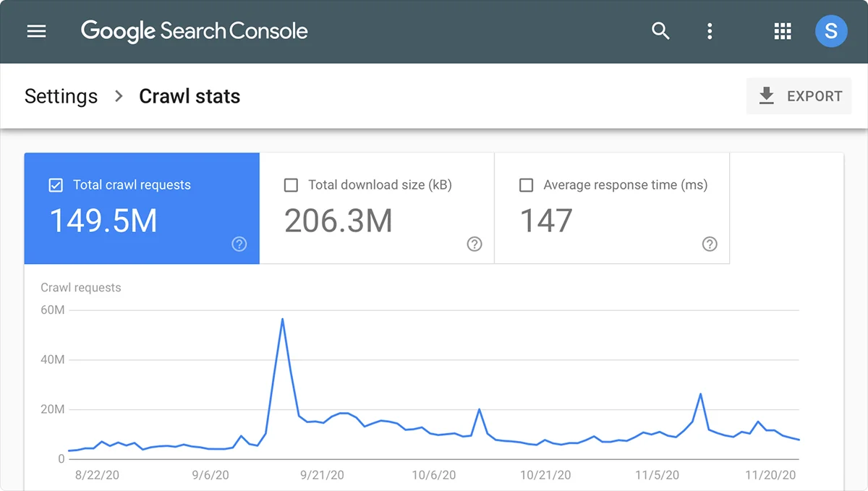Open the three-dot overflow menu
This screenshot has width=868, height=491.
pyautogui.click(x=710, y=31)
